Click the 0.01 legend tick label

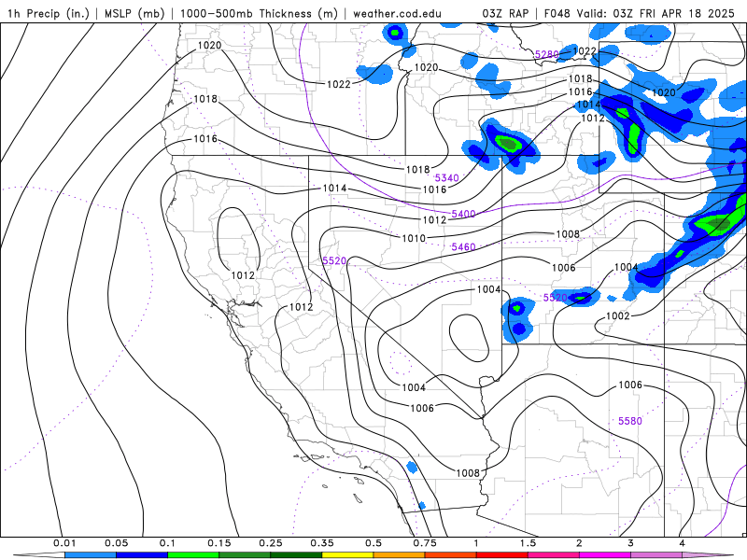coord(64,543)
